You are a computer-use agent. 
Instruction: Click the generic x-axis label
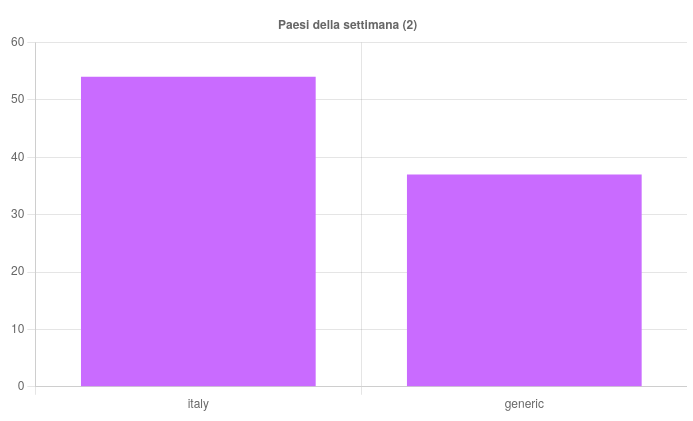coord(524,404)
